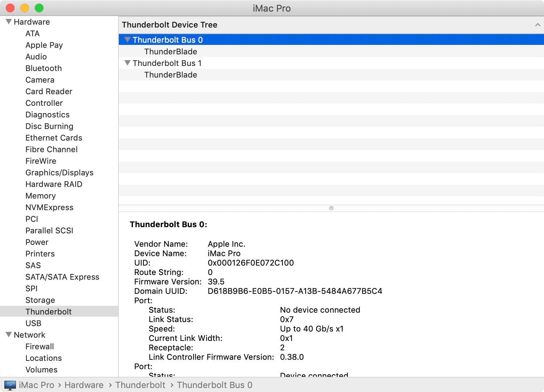Click Thunderbolt Bus 0 in the path bar
This screenshot has height=392, width=544.
pos(215,385)
